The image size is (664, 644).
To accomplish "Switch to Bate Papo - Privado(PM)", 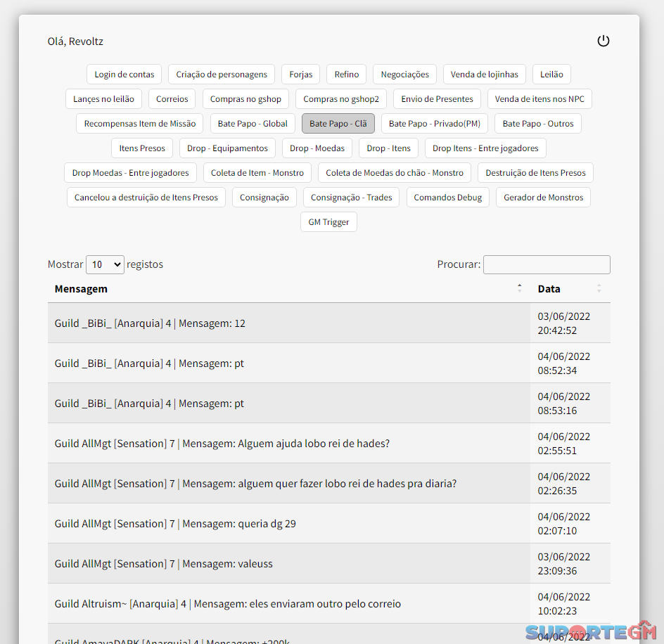I will (435, 124).
